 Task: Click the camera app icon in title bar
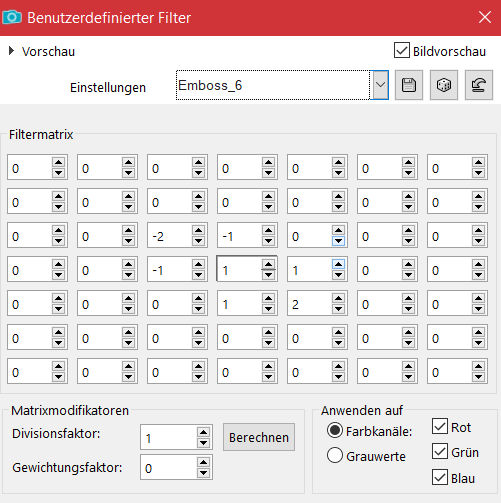pyautogui.click(x=12, y=17)
